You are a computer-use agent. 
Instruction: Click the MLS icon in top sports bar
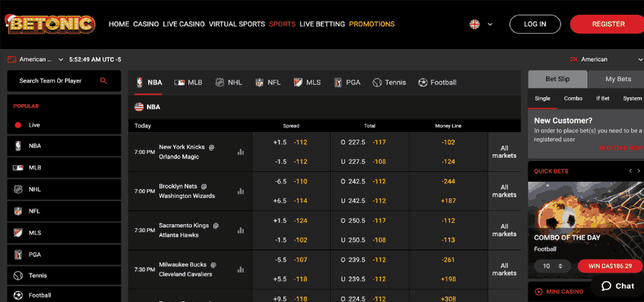coord(299,83)
